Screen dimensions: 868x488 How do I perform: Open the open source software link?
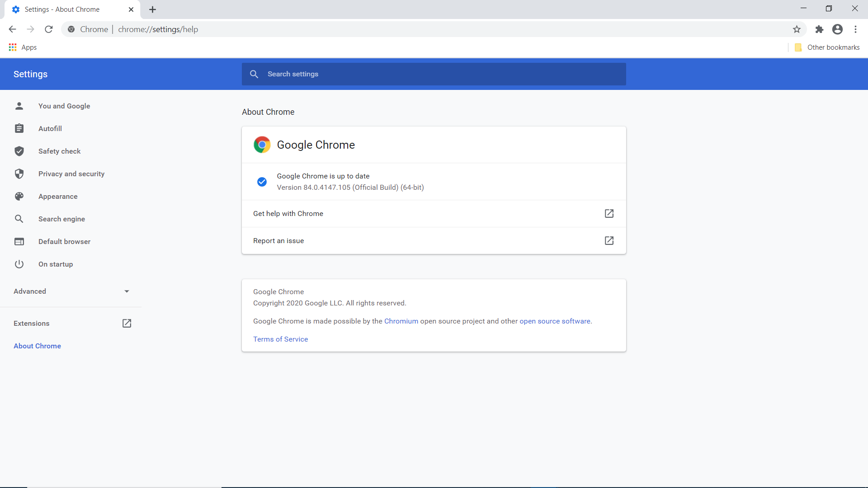(555, 321)
